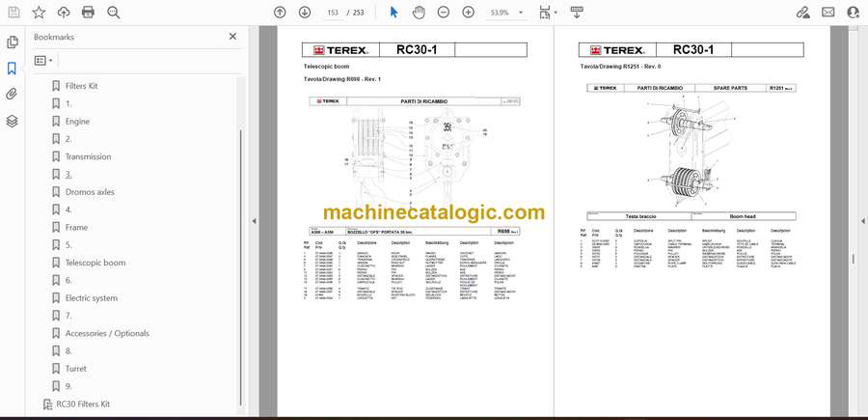Click the R698 pulley block drawing
The width and height of the screenshot is (868, 420).
pyautogui.click(x=414, y=160)
